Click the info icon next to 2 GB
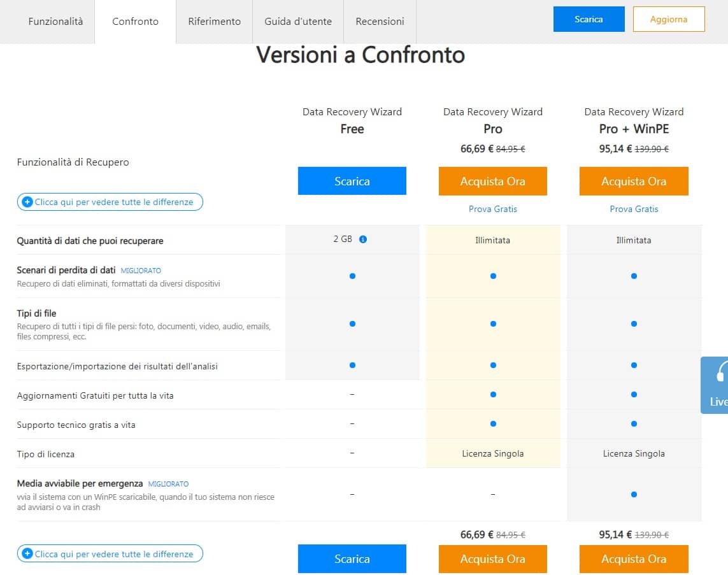This screenshot has height=575, width=728. point(363,239)
